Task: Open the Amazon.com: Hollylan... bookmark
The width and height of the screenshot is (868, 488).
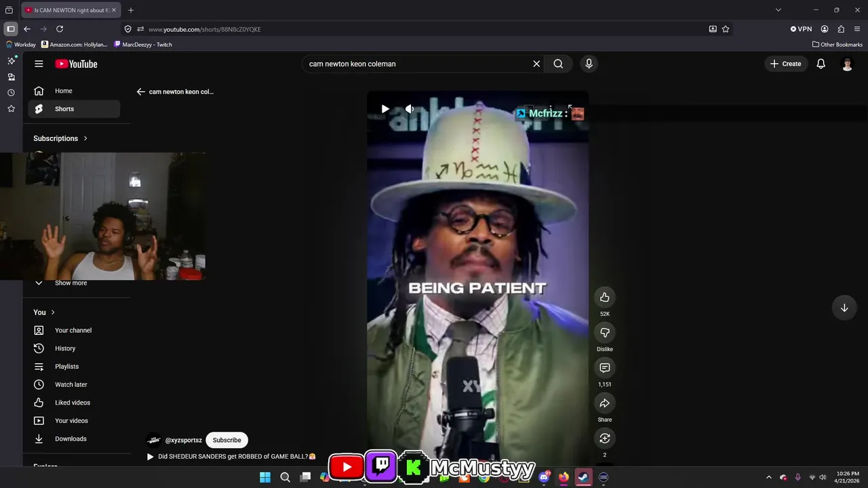Action: (x=74, y=45)
